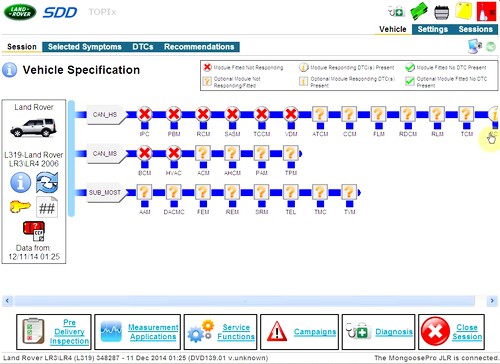Switch to the DTCs tab
The image size is (500, 364).
click(143, 47)
